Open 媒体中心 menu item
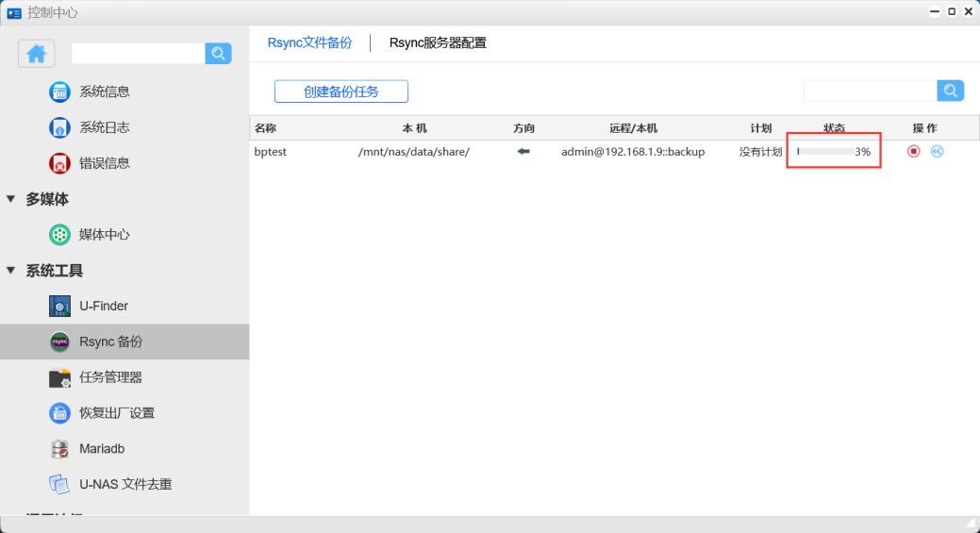 tap(105, 235)
